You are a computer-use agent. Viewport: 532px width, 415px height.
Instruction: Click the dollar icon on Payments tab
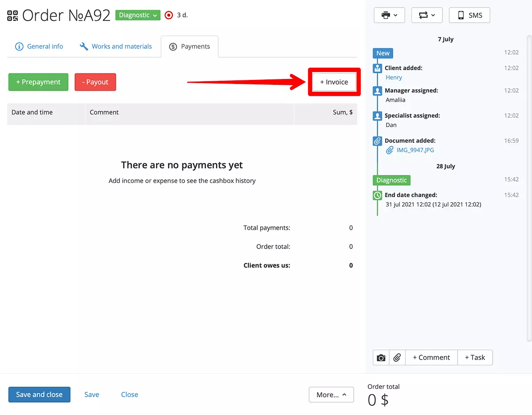point(173,47)
